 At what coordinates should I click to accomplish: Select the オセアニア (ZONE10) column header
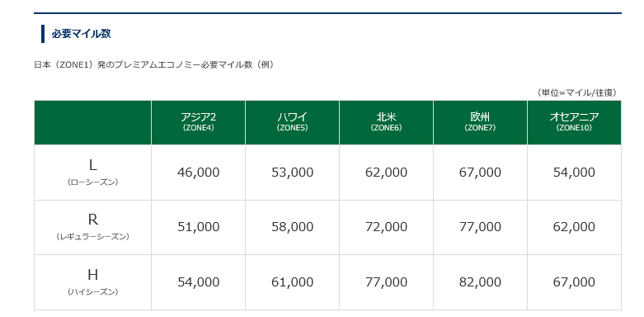point(574,122)
